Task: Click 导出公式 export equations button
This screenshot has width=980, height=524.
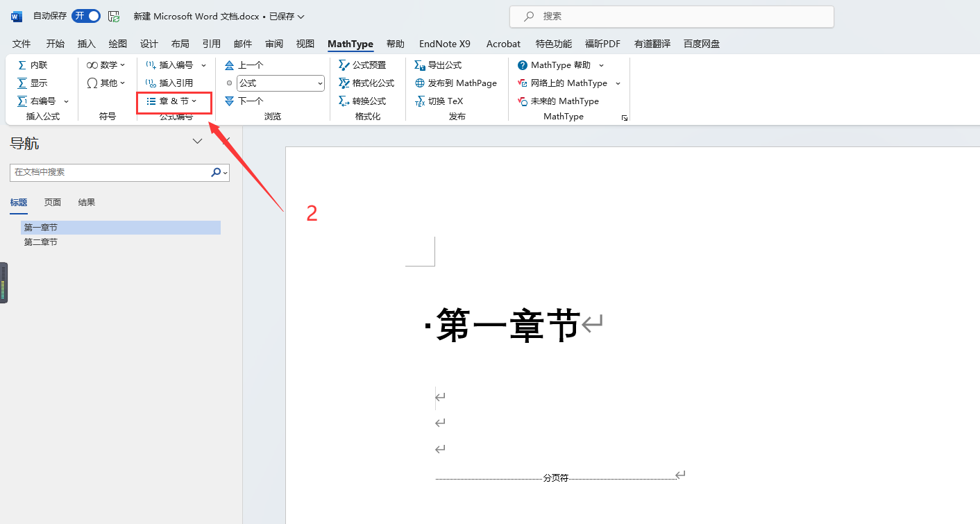Action: point(438,65)
